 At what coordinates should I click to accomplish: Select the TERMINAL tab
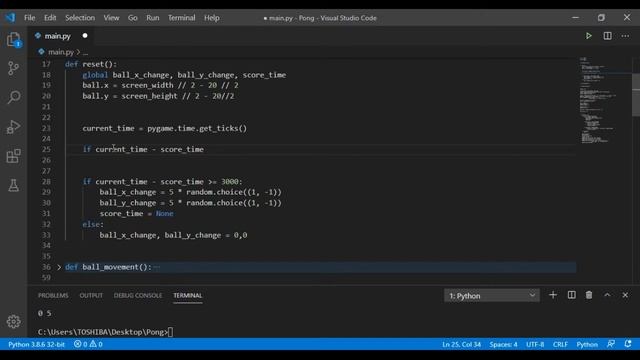coord(188,296)
